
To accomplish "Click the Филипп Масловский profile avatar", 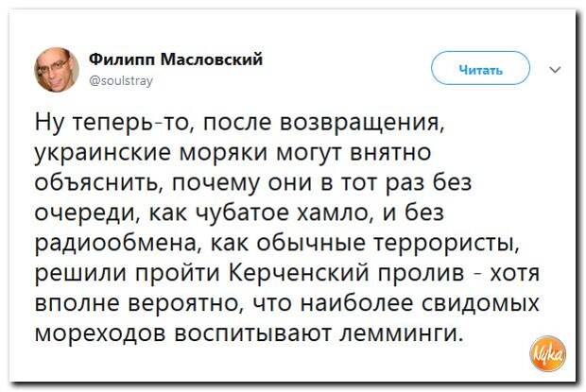I will point(57,70).
